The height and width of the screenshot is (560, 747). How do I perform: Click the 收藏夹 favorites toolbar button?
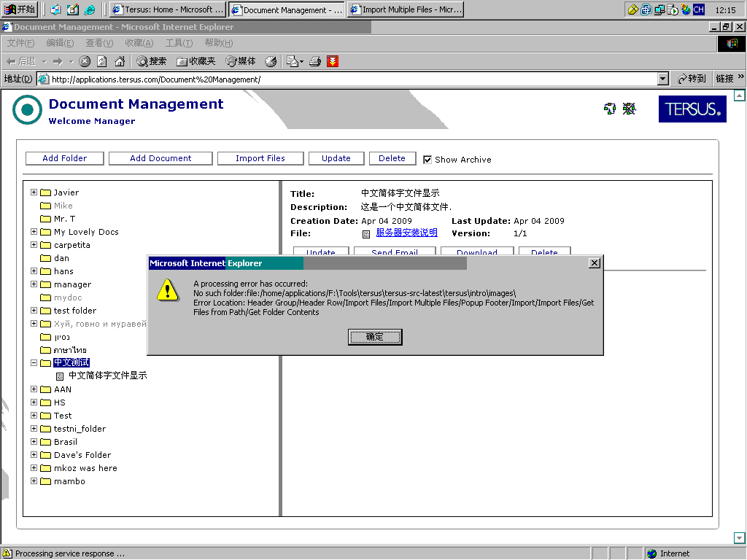coord(196,61)
